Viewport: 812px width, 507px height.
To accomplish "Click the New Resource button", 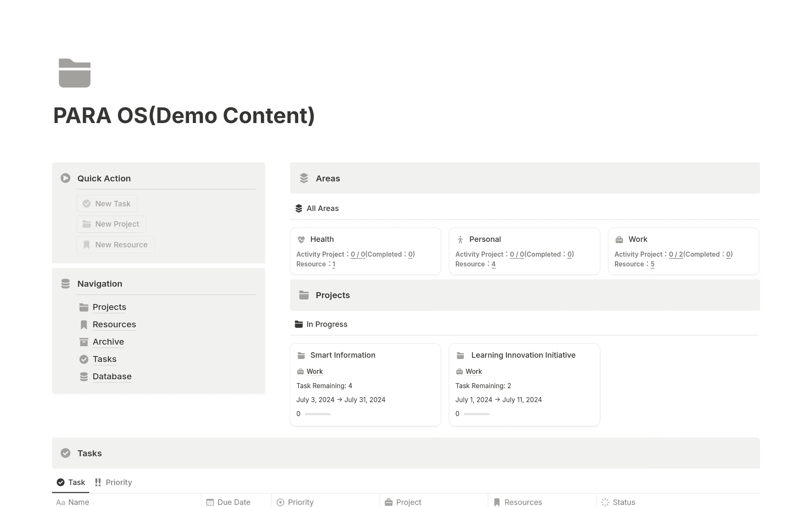I will point(115,244).
